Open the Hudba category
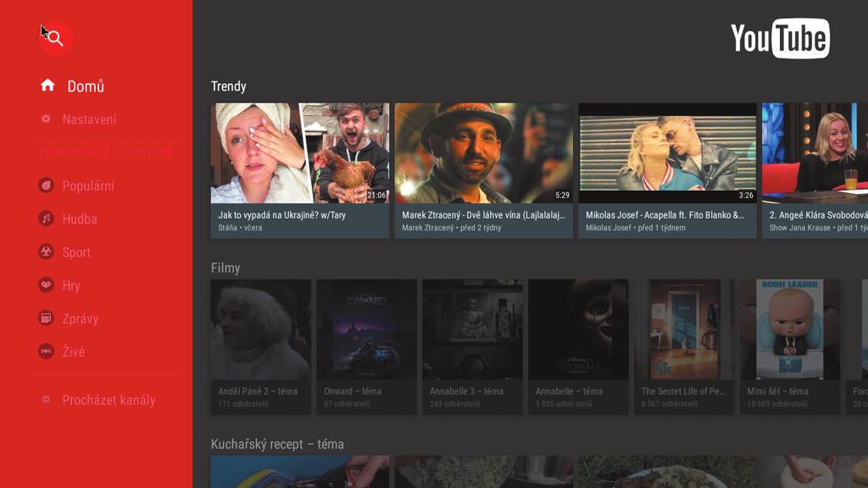Screen dimensions: 868x488 click(x=80, y=219)
